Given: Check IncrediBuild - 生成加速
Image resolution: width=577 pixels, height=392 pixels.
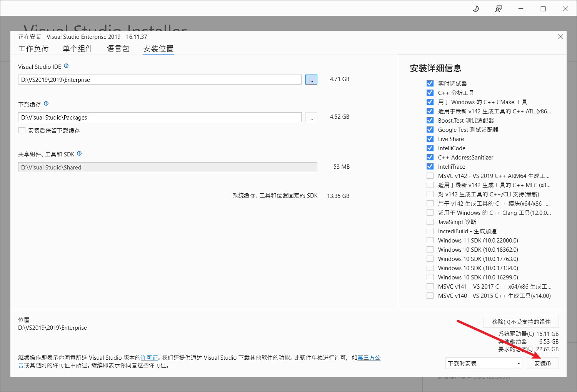Looking at the screenshot, I should (430, 231).
